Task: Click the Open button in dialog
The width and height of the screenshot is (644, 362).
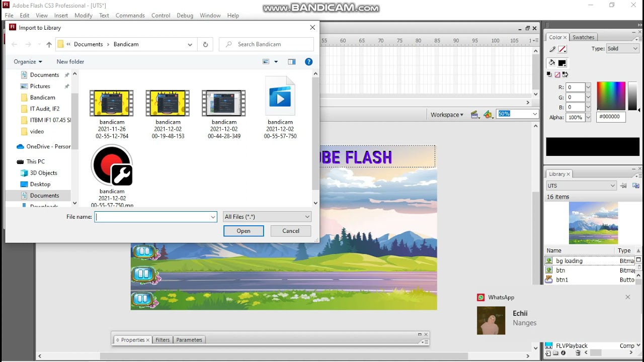Action: 244,231
